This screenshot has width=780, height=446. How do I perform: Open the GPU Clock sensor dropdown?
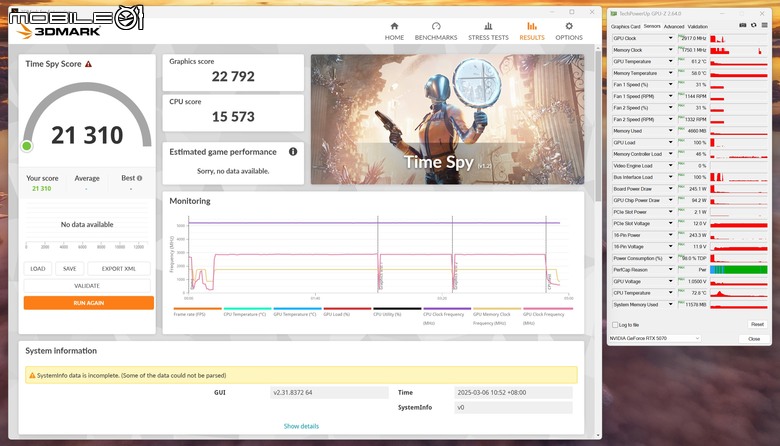coord(670,38)
